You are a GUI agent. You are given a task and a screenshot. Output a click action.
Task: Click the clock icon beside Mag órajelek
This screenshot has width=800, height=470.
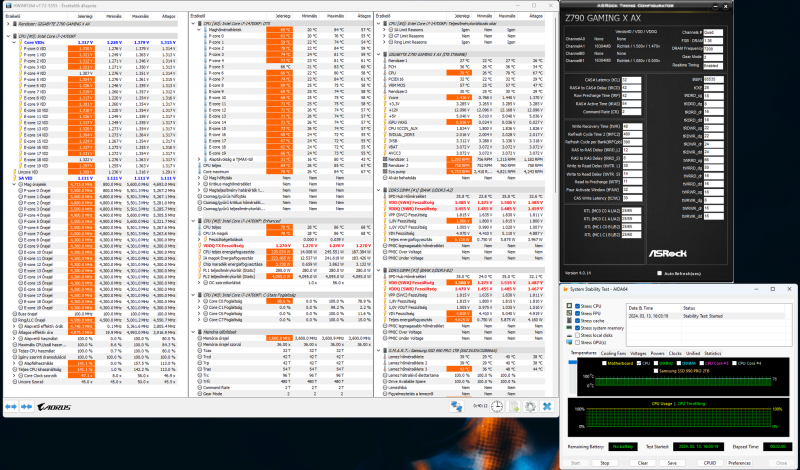point(21,184)
